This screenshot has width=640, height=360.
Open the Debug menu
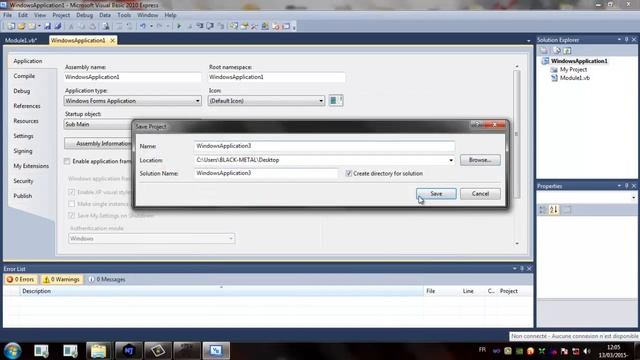(x=84, y=15)
